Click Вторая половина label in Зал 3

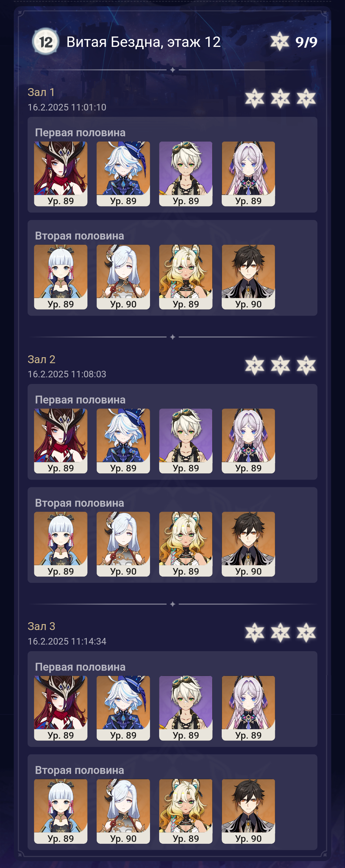tap(80, 770)
